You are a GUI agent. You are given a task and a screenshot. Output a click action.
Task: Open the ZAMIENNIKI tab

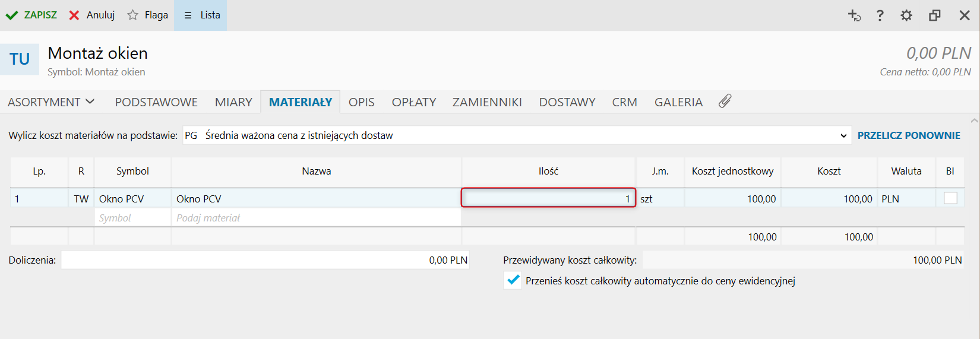pyautogui.click(x=487, y=102)
